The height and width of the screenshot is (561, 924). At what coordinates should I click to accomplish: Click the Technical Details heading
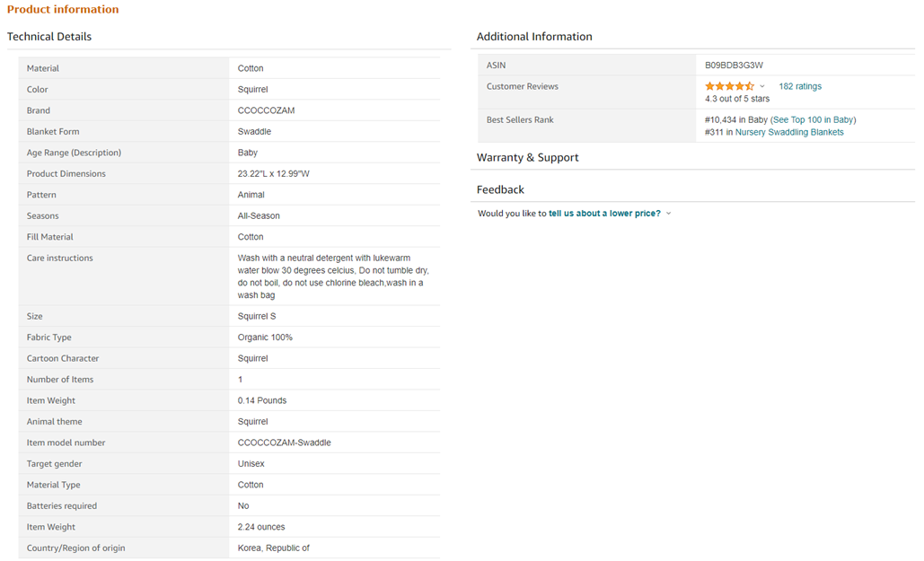49,37
